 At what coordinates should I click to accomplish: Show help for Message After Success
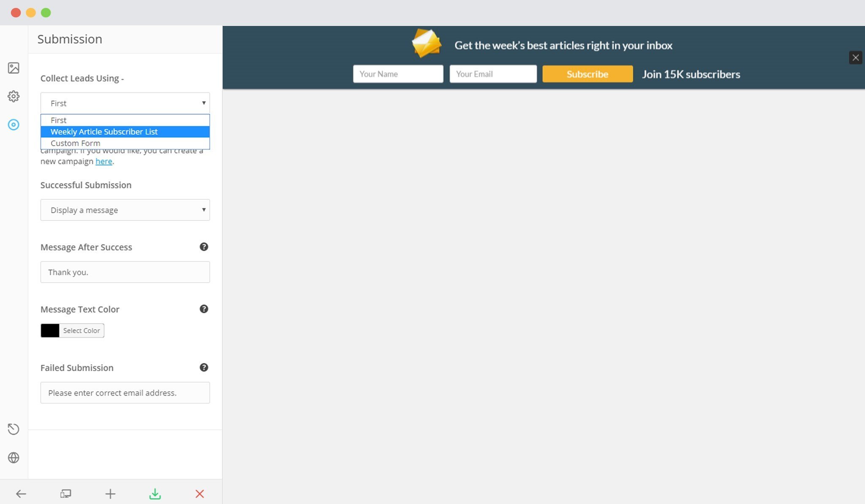point(204,247)
